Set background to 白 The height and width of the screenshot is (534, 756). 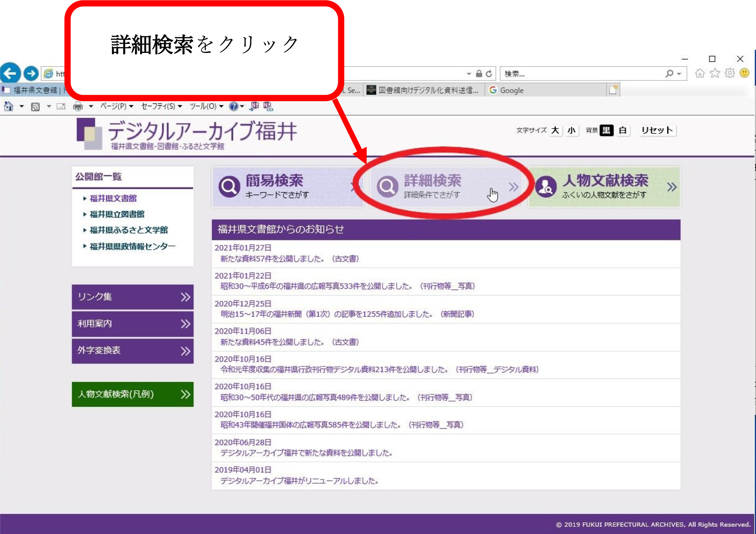tap(623, 130)
